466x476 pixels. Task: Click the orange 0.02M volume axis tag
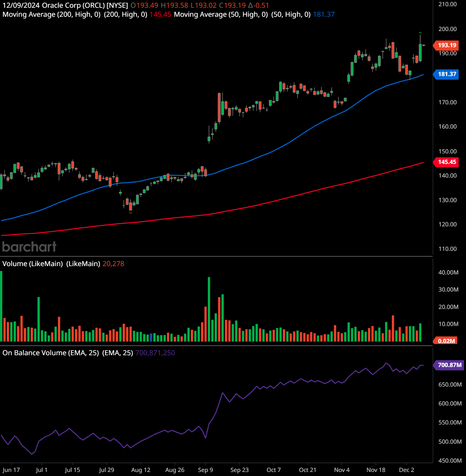coord(445,341)
